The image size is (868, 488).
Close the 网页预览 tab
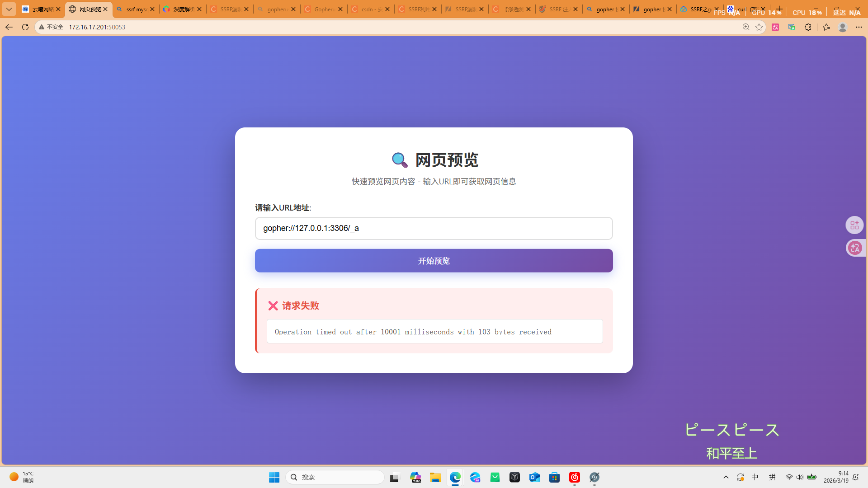point(105,9)
